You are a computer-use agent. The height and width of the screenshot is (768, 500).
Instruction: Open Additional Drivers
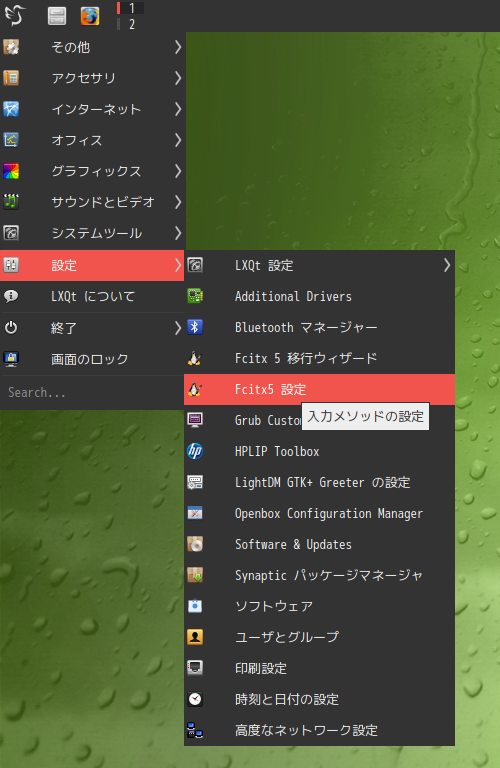click(319, 296)
